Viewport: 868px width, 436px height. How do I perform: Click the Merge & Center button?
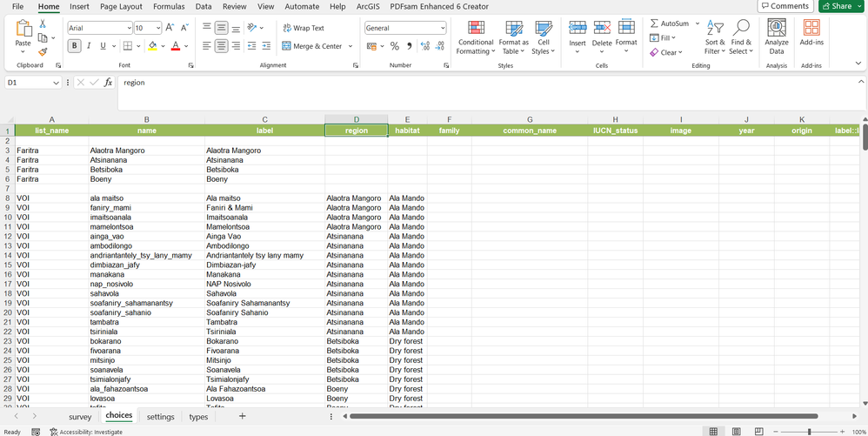[313, 46]
